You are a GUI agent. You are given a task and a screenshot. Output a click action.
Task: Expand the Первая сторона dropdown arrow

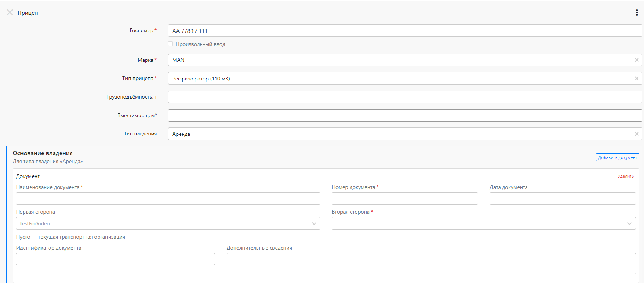[314, 223]
